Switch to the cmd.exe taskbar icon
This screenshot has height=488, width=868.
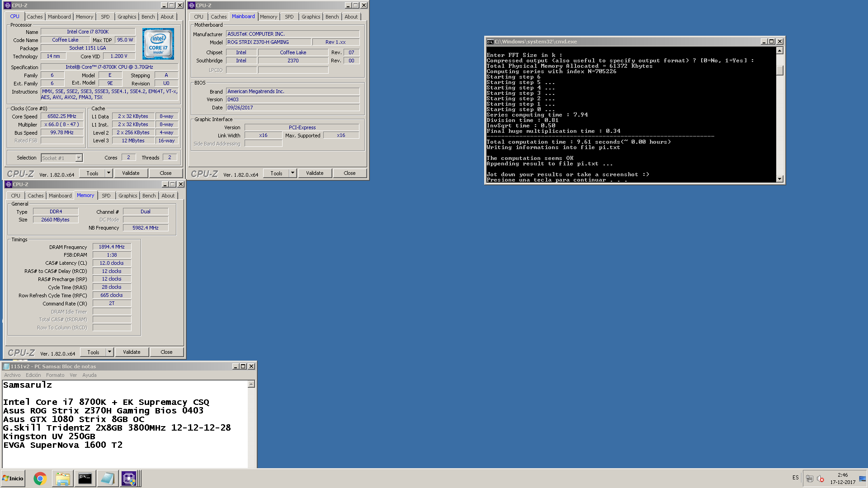[x=85, y=479]
